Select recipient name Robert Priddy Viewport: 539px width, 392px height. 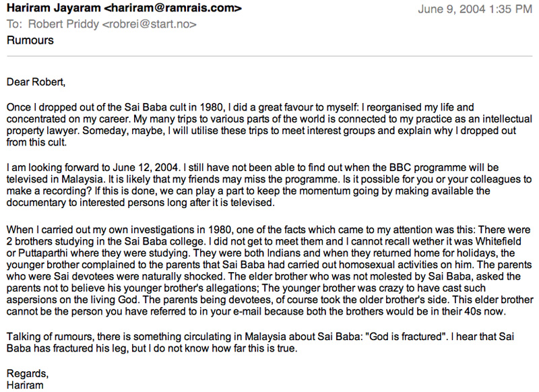click(x=55, y=25)
